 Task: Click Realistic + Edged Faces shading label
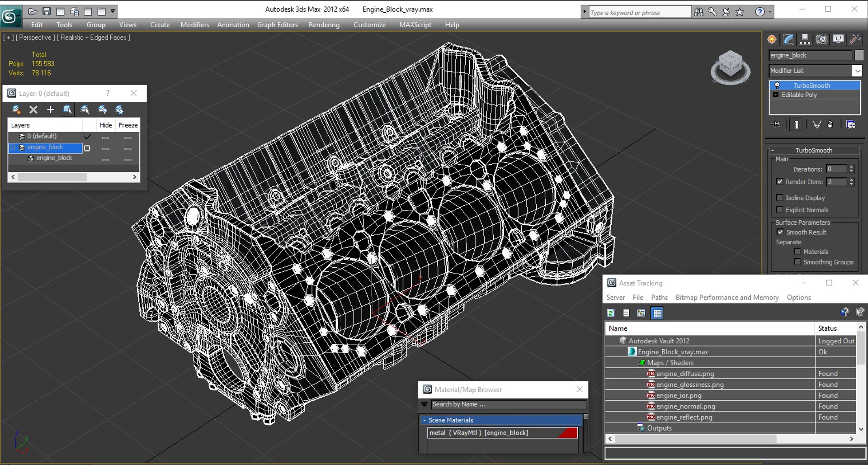click(x=94, y=38)
